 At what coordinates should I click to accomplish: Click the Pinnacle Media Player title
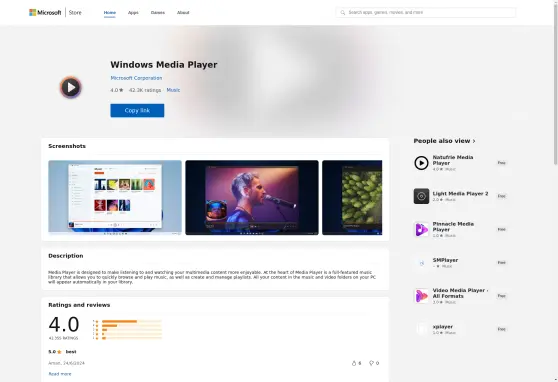pyautogui.click(x=453, y=227)
